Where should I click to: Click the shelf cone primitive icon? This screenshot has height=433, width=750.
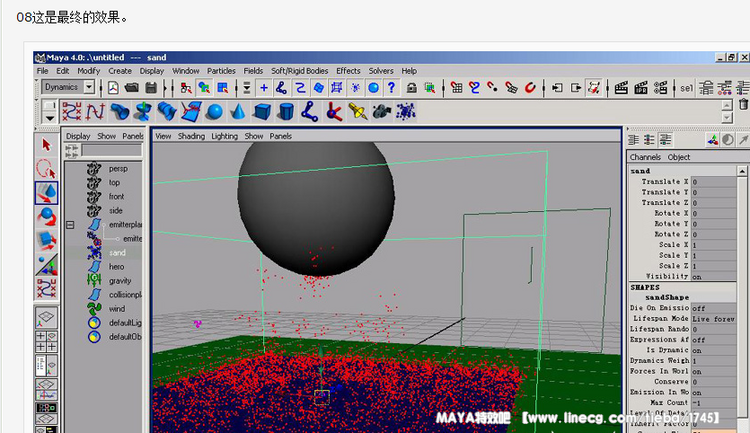tap(238, 111)
